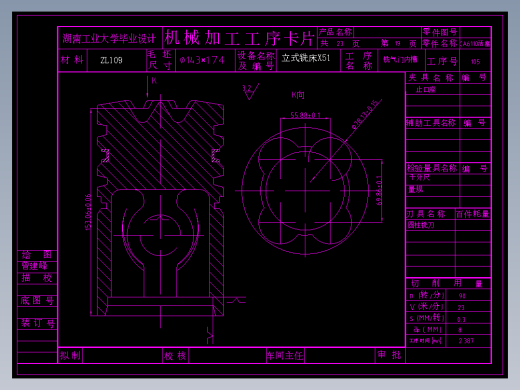The width and height of the screenshot is (520, 390).
Task: Click the height dimension 153.06±0.06
Action: pos(88,212)
